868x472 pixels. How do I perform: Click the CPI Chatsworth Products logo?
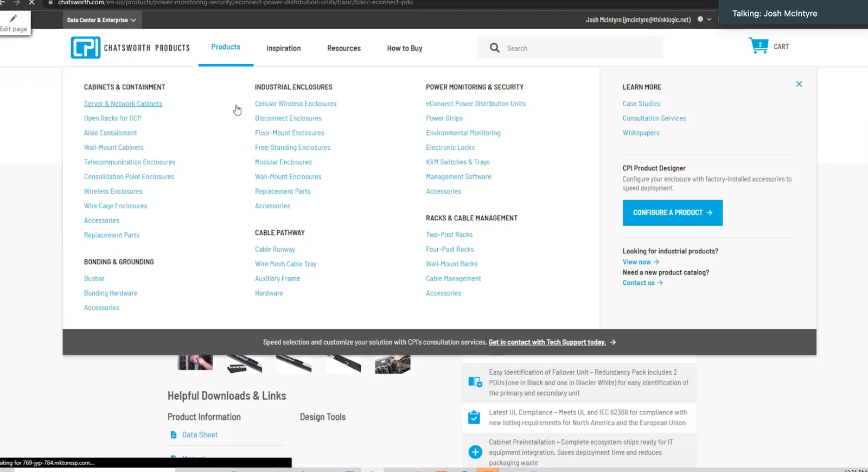point(130,48)
